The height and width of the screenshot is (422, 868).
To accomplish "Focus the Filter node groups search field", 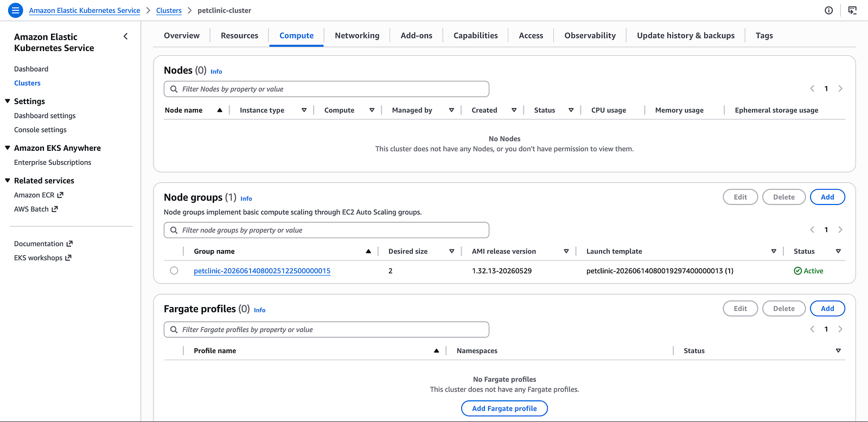I will pyautogui.click(x=327, y=230).
